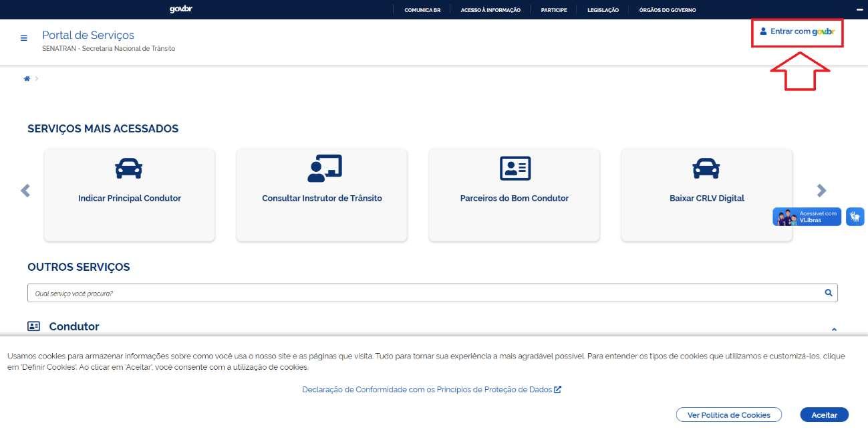Click the Aceitar cookies button

pos(825,415)
